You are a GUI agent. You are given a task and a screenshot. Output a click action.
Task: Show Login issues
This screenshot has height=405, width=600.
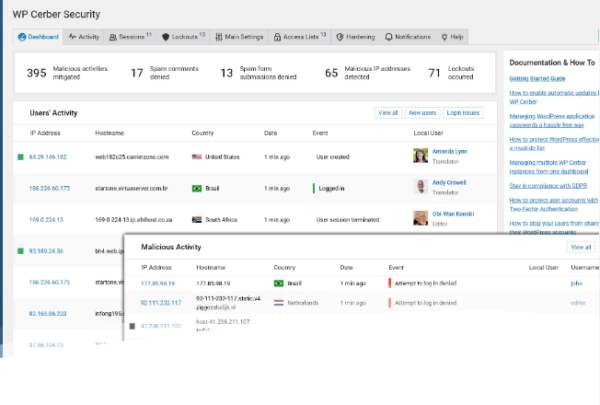[463, 113]
